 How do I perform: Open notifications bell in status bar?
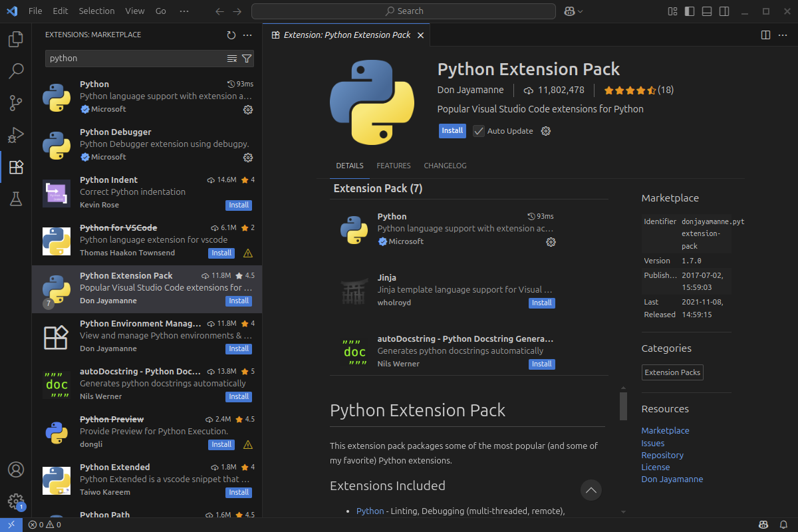pyautogui.click(x=783, y=525)
